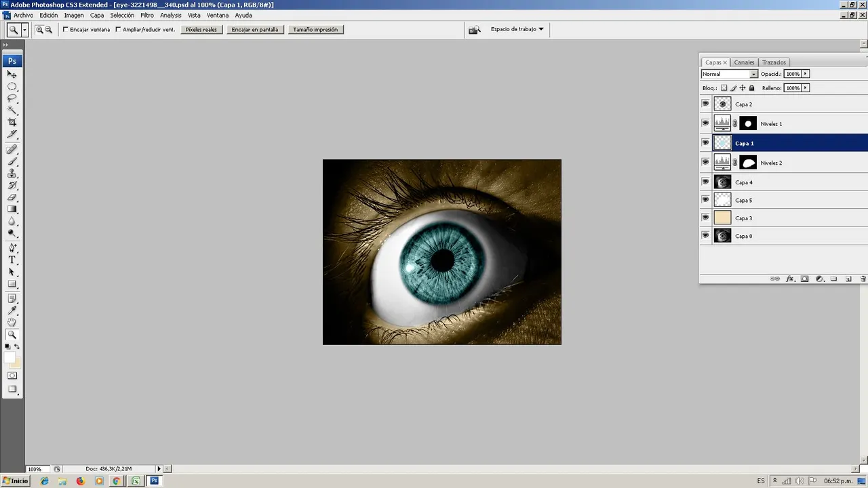The height and width of the screenshot is (488, 868).
Task: Open the Opacidad slider arrow
Action: (806, 74)
